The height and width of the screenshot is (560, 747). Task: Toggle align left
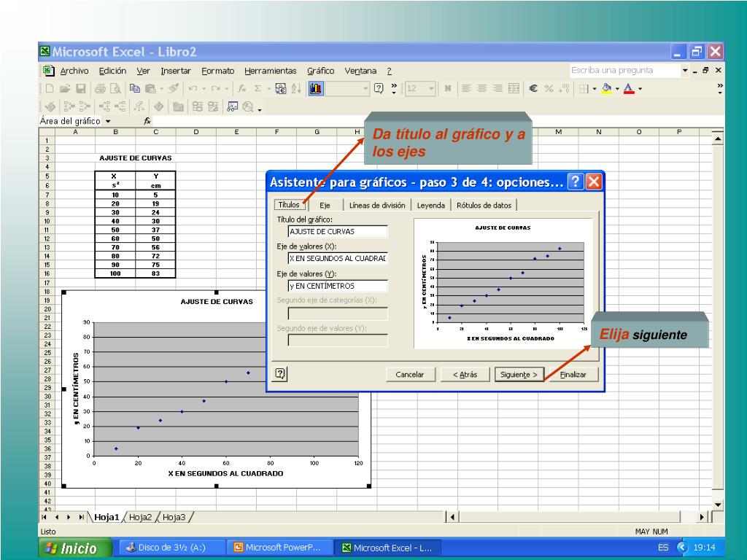(466, 88)
